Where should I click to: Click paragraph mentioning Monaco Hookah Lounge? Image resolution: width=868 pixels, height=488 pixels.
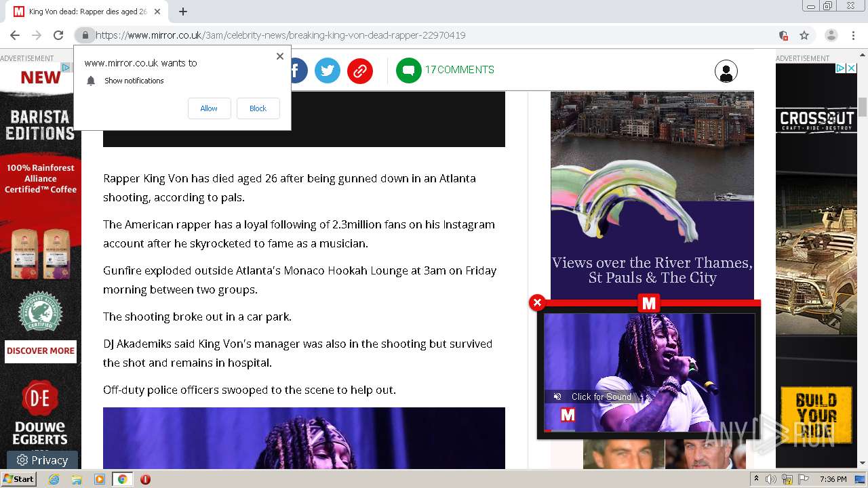[300, 280]
